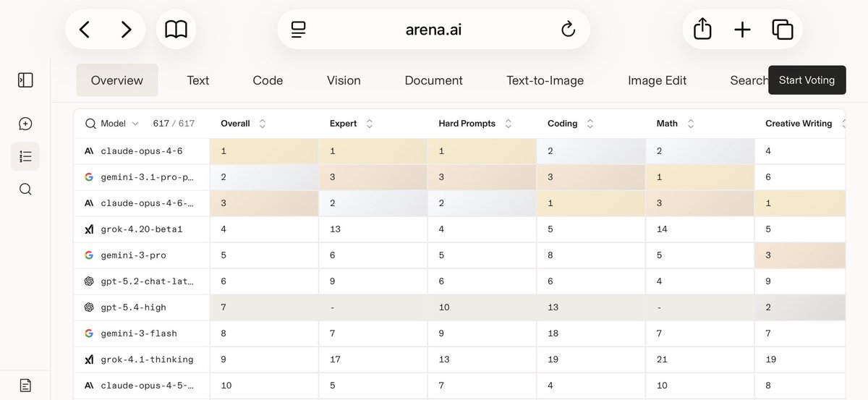Reload the arena.ai page
The image size is (868, 400).
pyautogui.click(x=568, y=29)
